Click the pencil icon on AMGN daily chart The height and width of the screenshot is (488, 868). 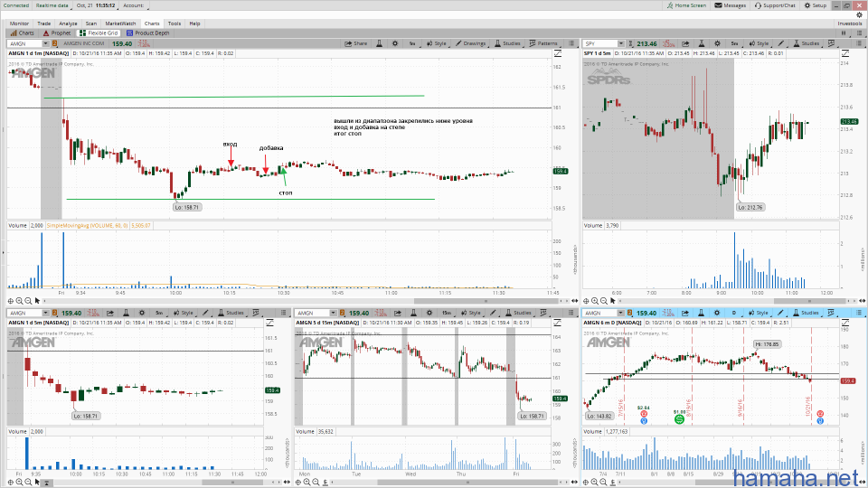(780, 313)
